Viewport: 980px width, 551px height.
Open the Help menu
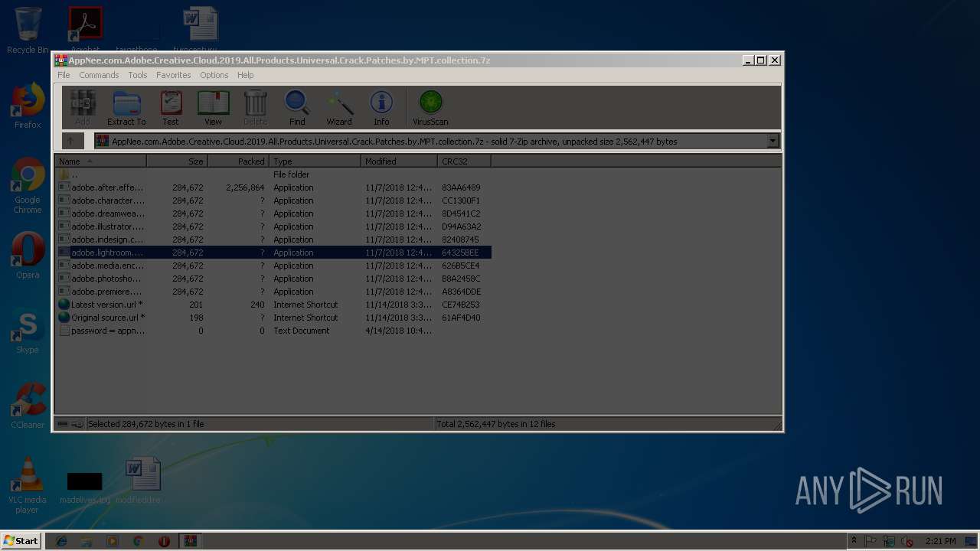point(245,75)
